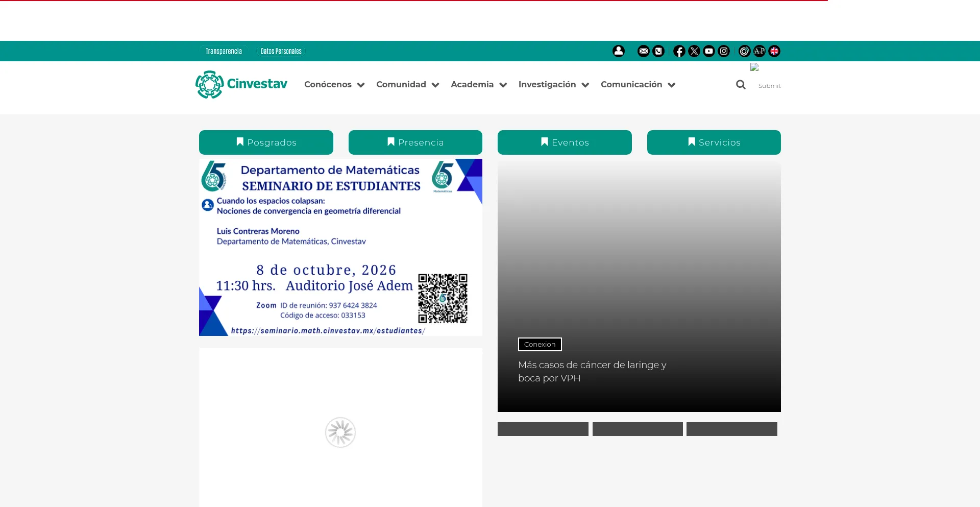Expand the Academia menu chevron

pos(503,85)
